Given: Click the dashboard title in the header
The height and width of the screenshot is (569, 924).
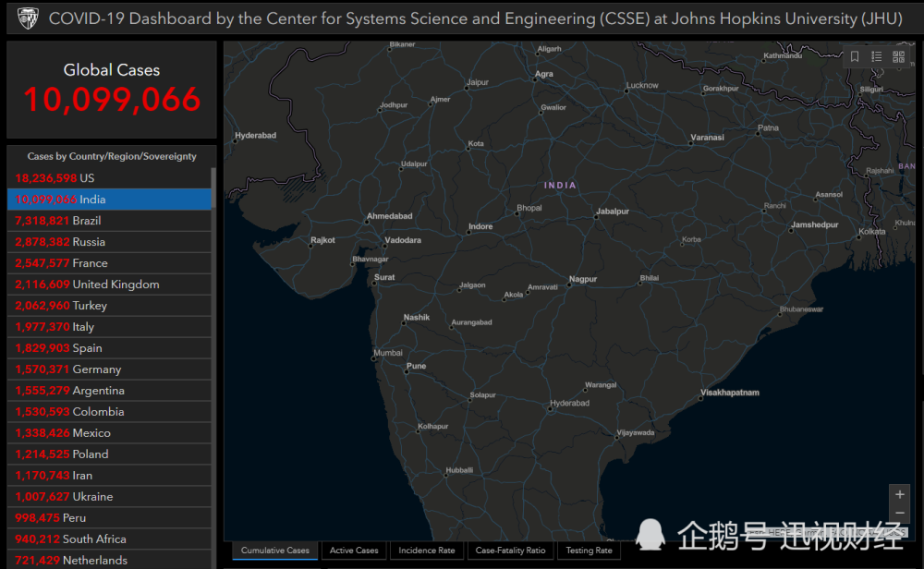Looking at the screenshot, I should point(475,18).
